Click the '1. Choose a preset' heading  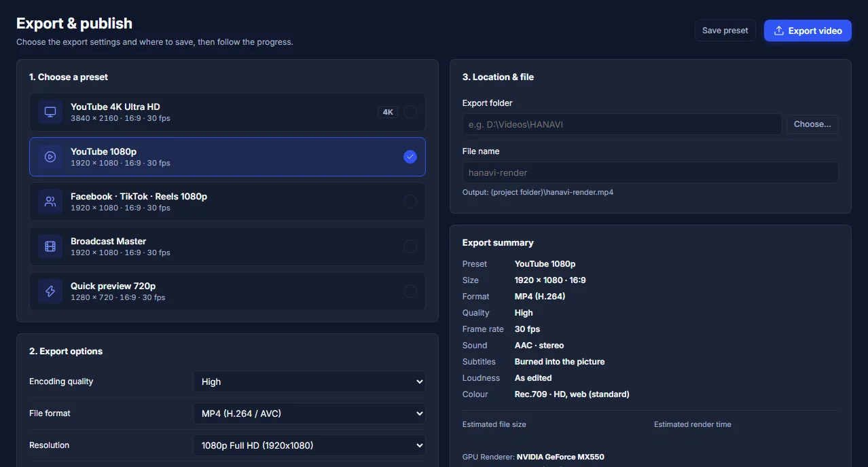[69, 77]
